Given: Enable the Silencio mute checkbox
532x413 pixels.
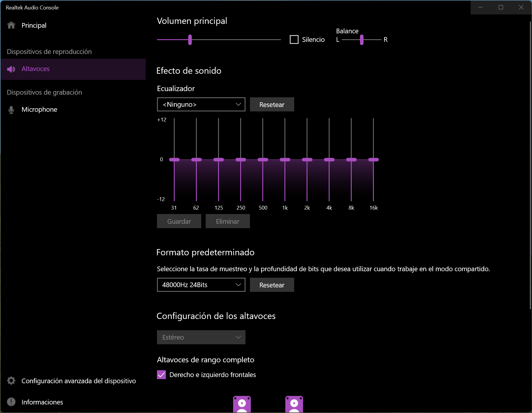Looking at the screenshot, I should click(x=294, y=40).
